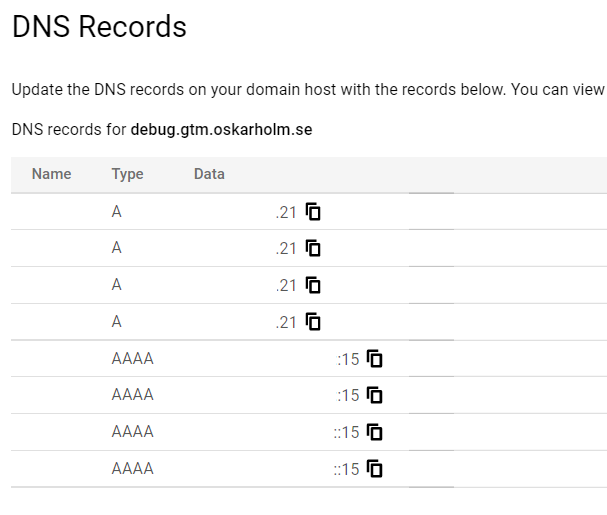Click the debug.gtm.oskarholm.se domain name
607x515 pixels.
[x=221, y=130]
